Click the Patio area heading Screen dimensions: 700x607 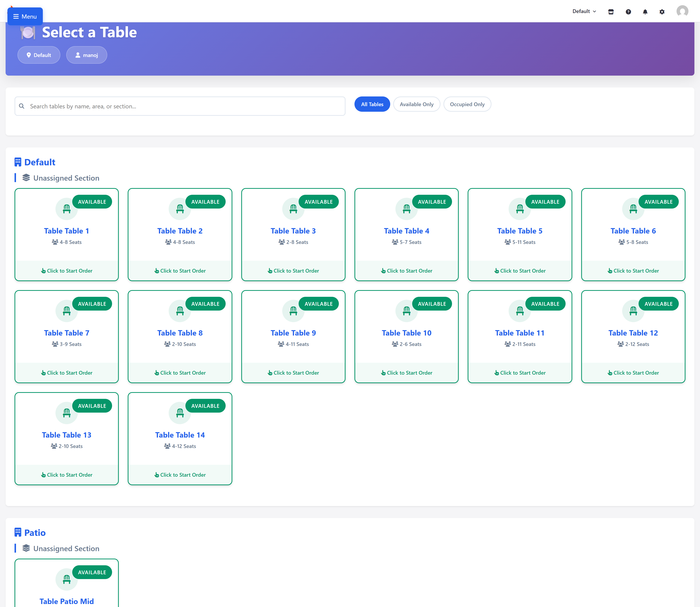pyautogui.click(x=35, y=533)
